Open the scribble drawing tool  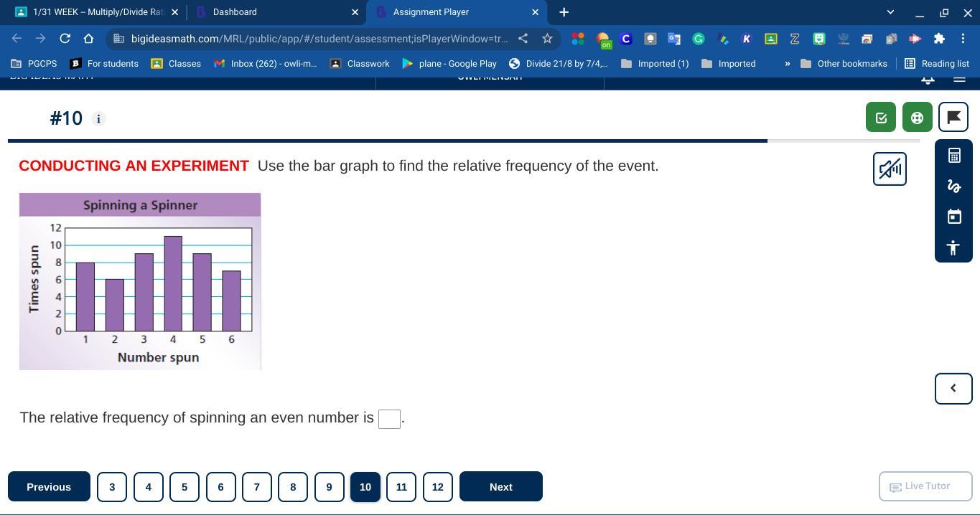tap(953, 186)
